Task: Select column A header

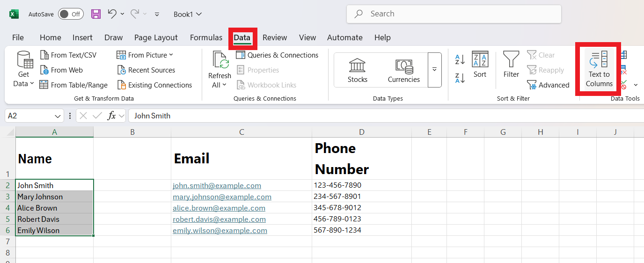Action: (x=54, y=132)
